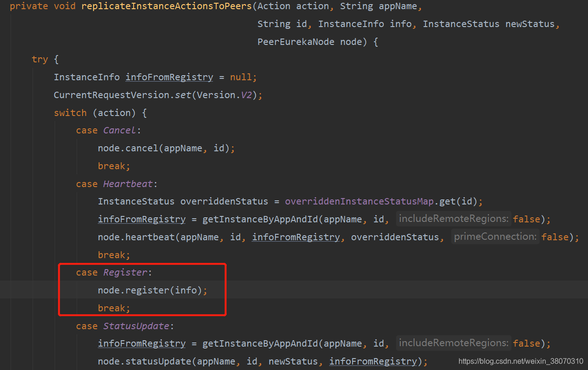Click 'includeRemoteRegions:' hint in StatusUpdate case

454,343
